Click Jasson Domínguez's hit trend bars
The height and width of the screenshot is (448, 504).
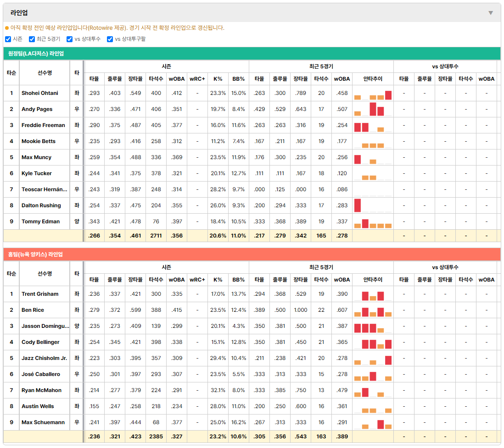(373, 328)
